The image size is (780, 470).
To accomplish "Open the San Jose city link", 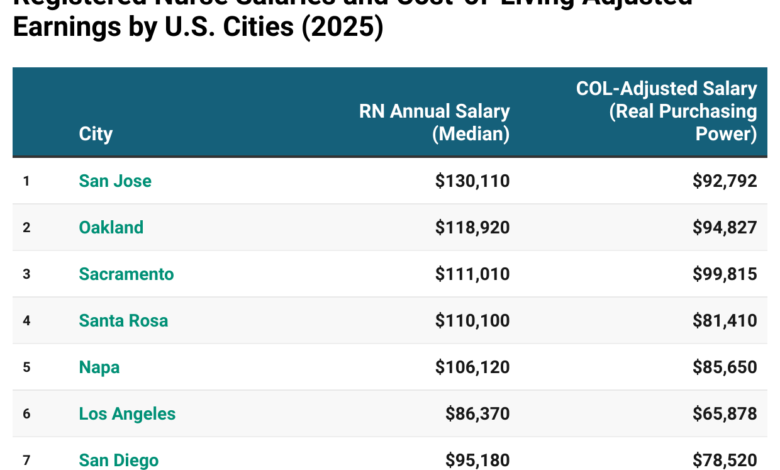I will click(115, 181).
